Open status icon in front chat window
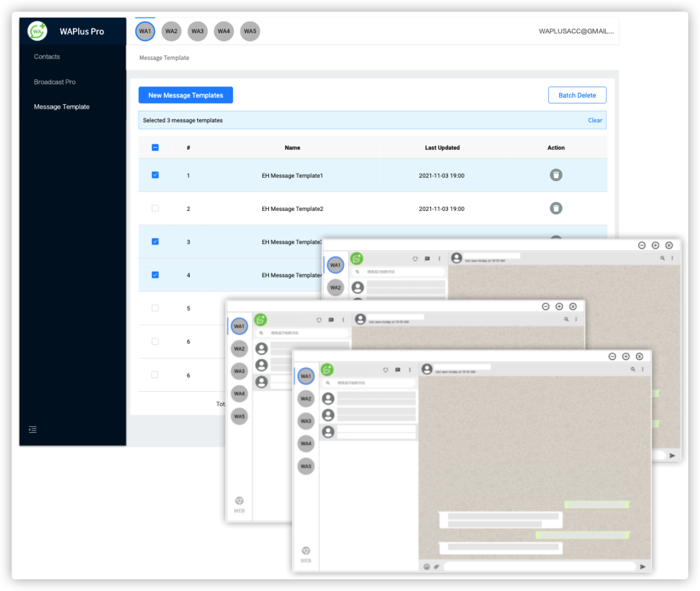The height and width of the screenshot is (591, 700). click(385, 370)
